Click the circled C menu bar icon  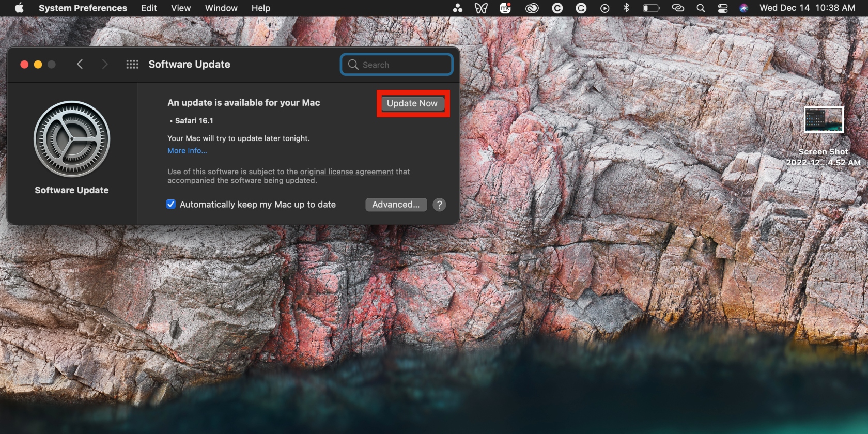[557, 8]
